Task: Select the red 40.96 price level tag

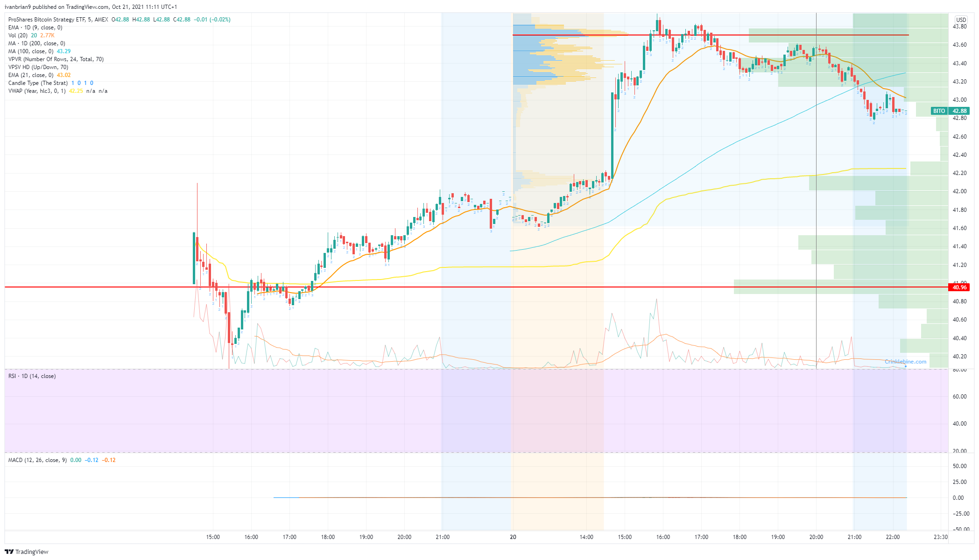Action: [x=959, y=287]
